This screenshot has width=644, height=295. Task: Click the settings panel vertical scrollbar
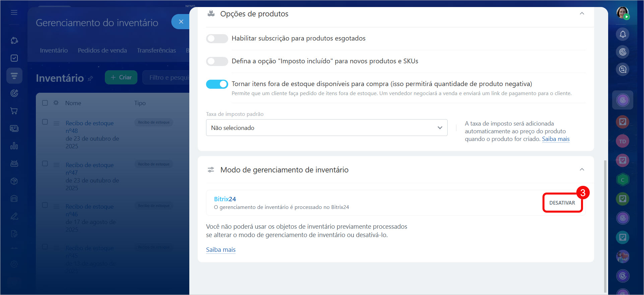coord(605,224)
